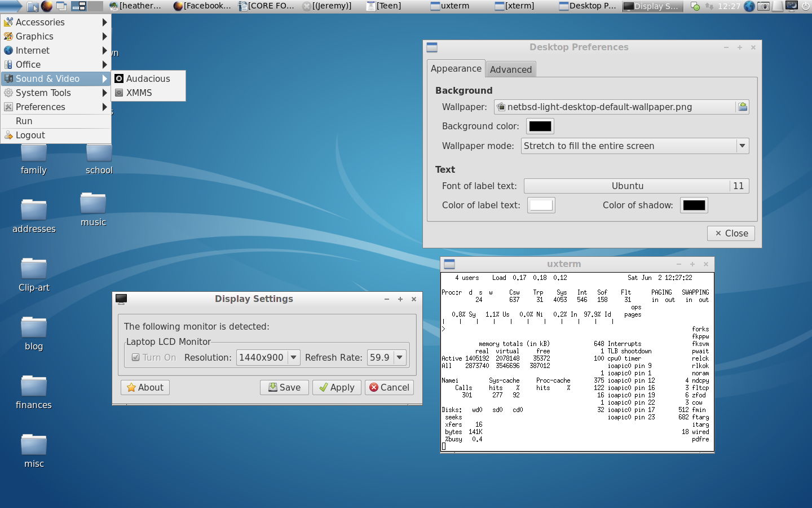Click the blue globe icon in system tray
This screenshot has width=812, height=508.
tap(749, 6)
